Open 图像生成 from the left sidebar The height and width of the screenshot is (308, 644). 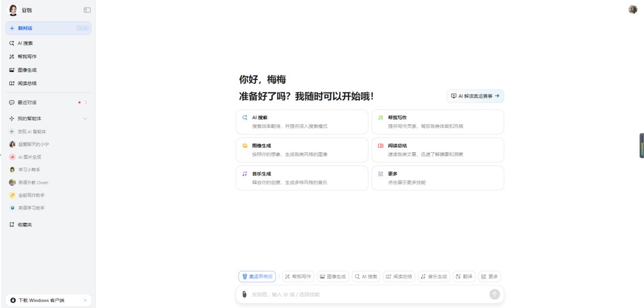[48, 70]
